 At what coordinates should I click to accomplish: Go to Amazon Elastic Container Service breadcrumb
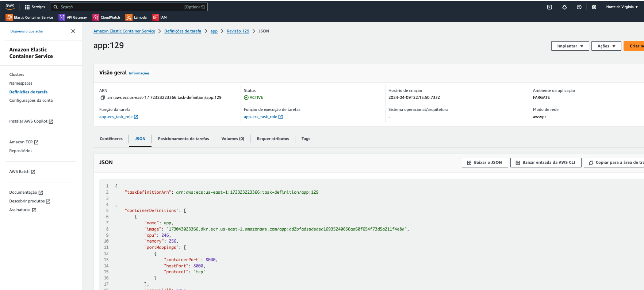click(124, 31)
